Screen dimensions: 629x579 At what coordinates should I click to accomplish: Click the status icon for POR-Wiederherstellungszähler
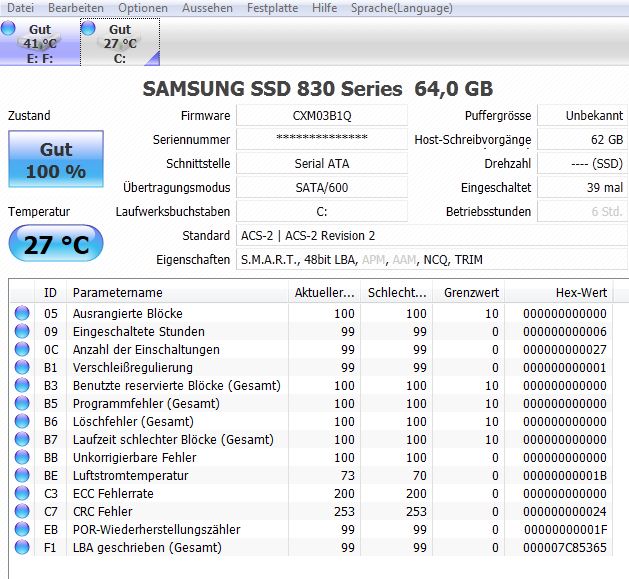point(22,529)
